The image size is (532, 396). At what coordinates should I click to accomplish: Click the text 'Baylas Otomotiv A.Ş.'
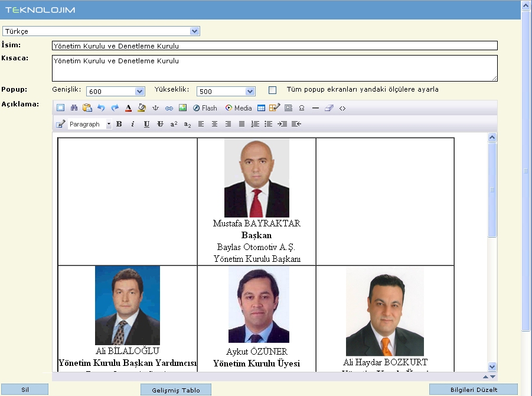[256, 247]
